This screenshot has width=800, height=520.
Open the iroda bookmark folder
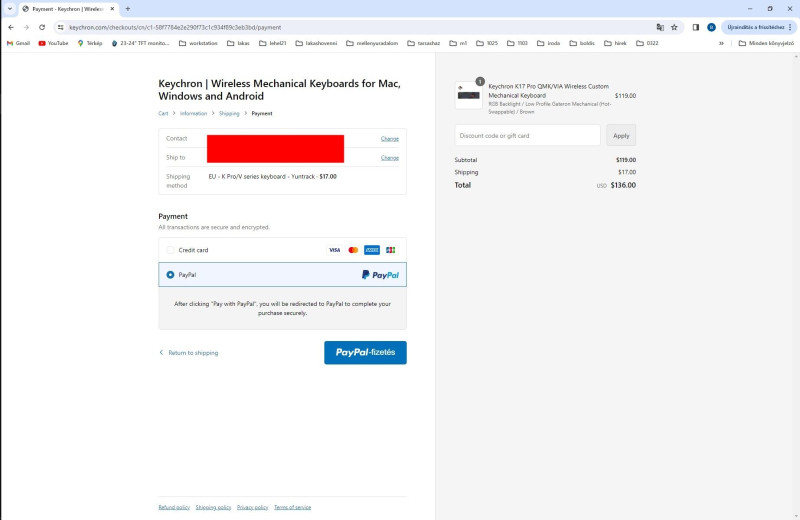(548, 43)
